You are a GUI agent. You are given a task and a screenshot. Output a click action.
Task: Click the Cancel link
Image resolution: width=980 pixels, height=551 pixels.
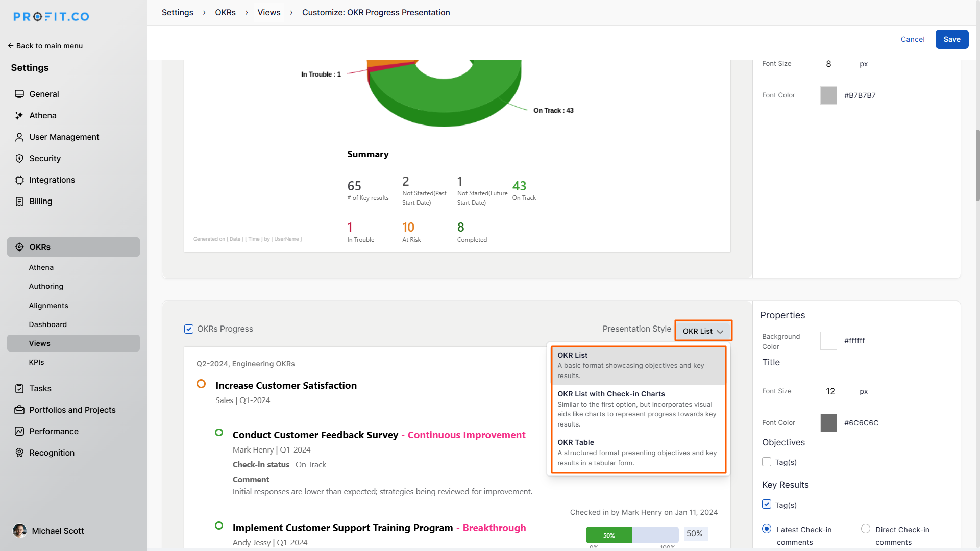tap(913, 39)
